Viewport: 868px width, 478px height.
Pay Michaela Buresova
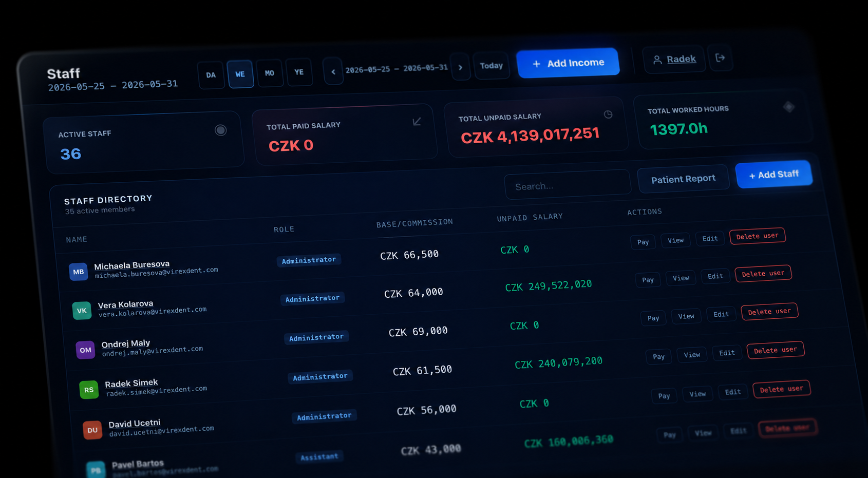(643, 242)
